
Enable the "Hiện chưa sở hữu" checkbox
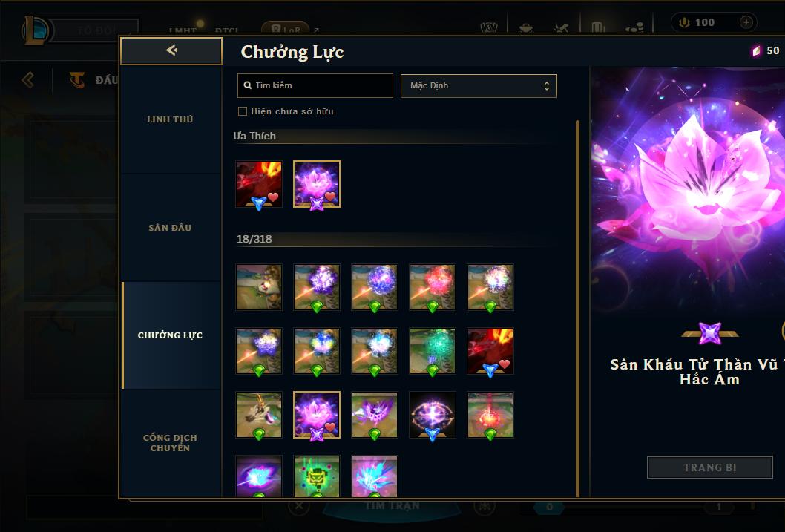click(243, 111)
